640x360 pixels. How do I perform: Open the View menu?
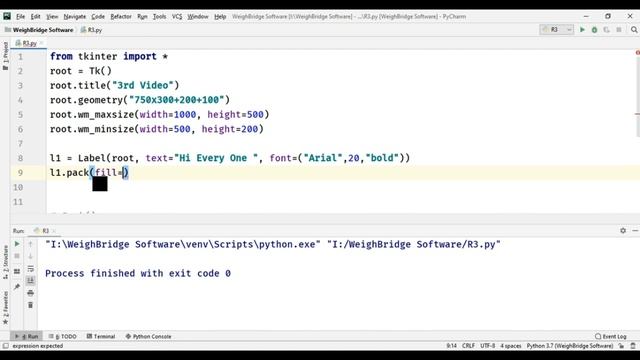point(52,16)
